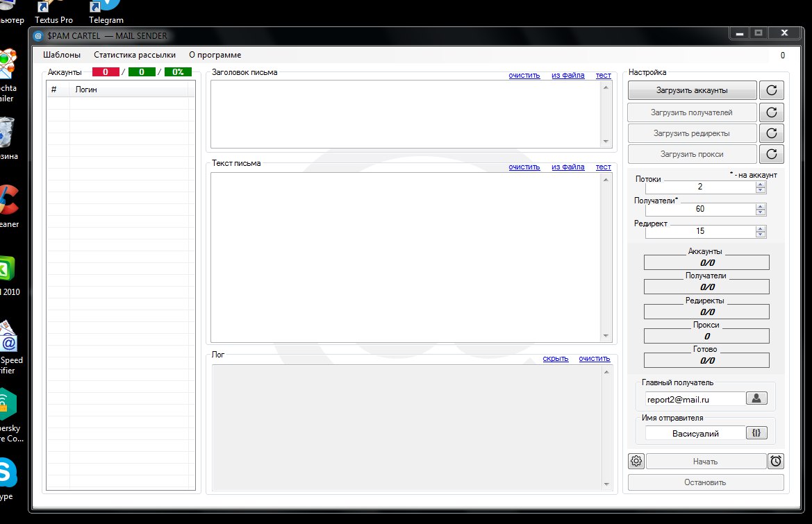
Task: Click the Редирект number field
Action: [700, 231]
